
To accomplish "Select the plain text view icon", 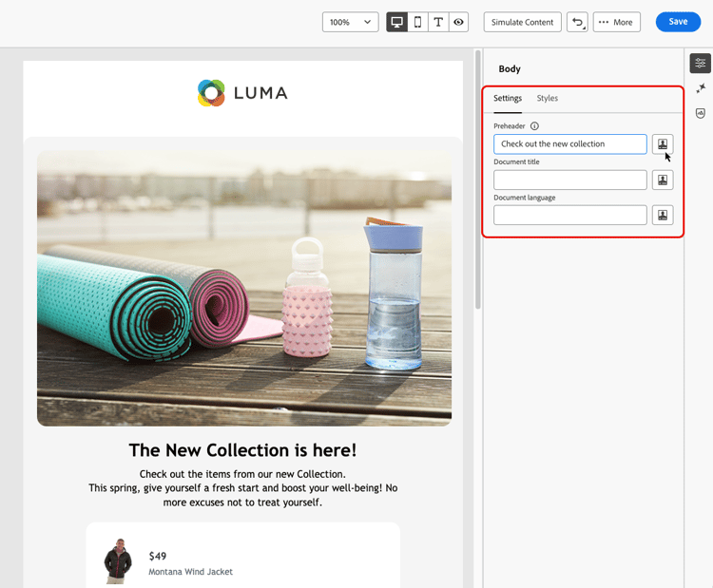I will click(x=438, y=22).
